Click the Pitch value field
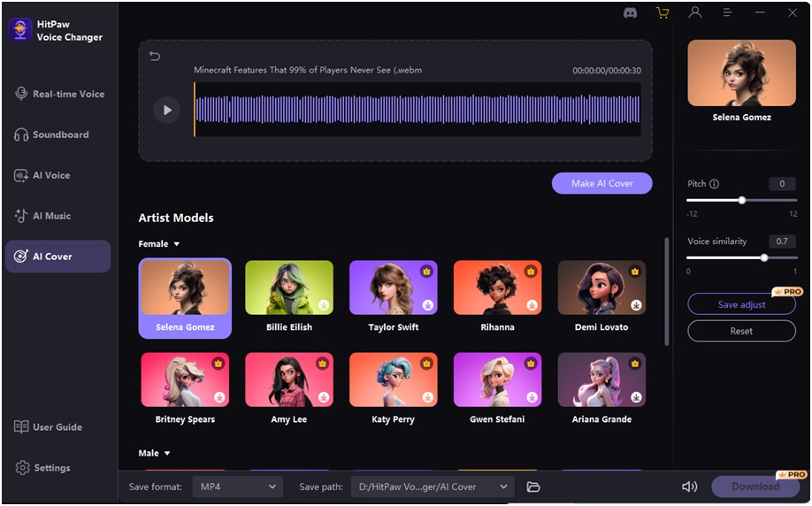Image resolution: width=812 pixels, height=506 pixels. coord(782,184)
